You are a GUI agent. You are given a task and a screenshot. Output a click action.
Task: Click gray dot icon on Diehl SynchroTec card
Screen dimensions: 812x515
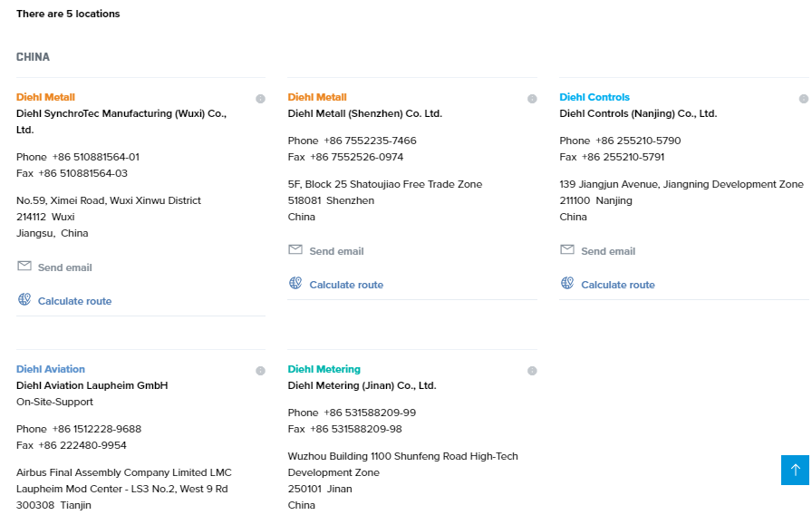pos(260,99)
